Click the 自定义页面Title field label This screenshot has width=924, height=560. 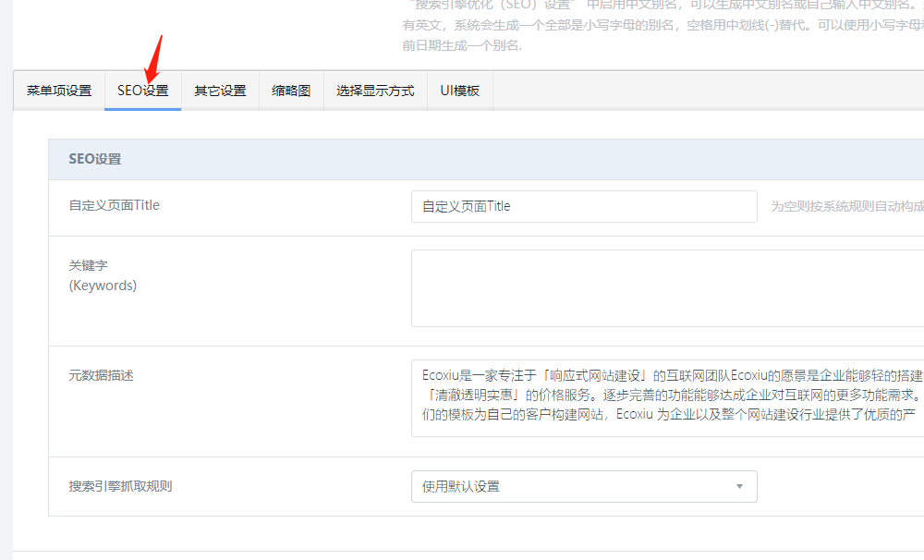(x=114, y=205)
